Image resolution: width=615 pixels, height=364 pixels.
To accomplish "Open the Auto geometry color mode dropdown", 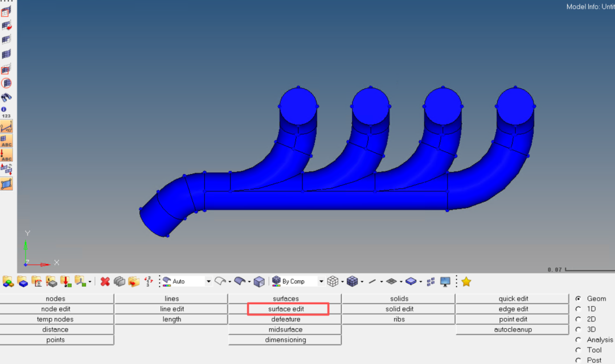I will 208,282.
